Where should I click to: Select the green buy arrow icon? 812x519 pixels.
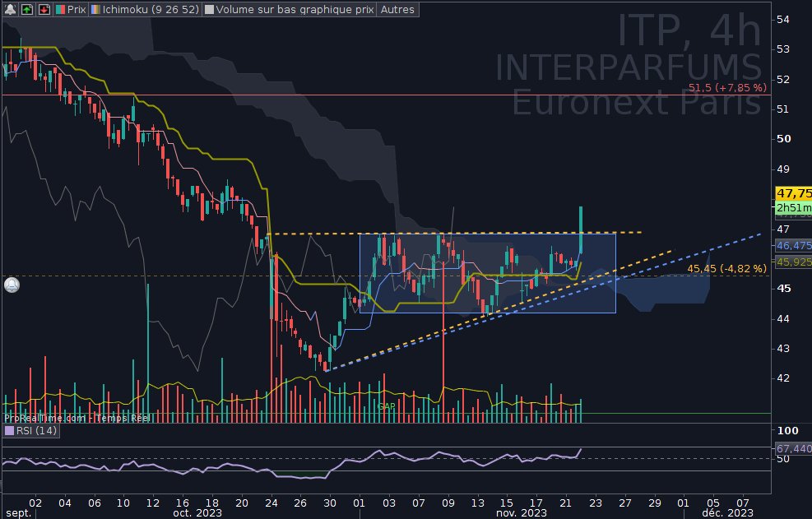click(26, 10)
